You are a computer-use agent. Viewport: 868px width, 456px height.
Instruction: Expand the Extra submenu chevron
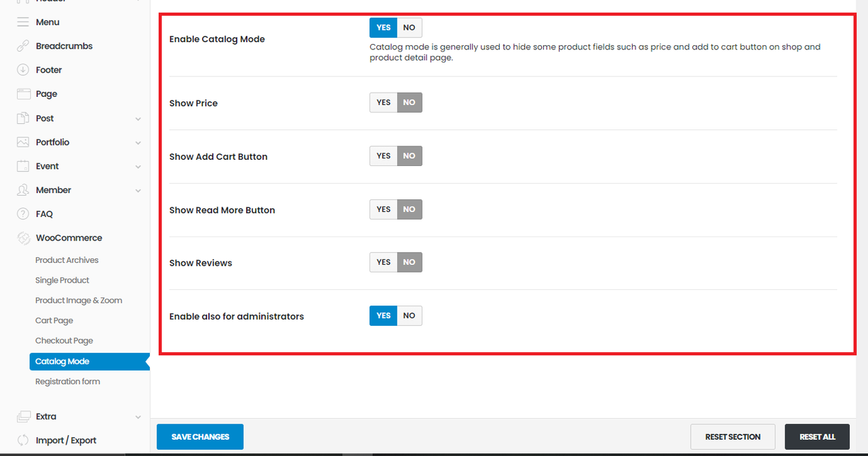tap(138, 417)
